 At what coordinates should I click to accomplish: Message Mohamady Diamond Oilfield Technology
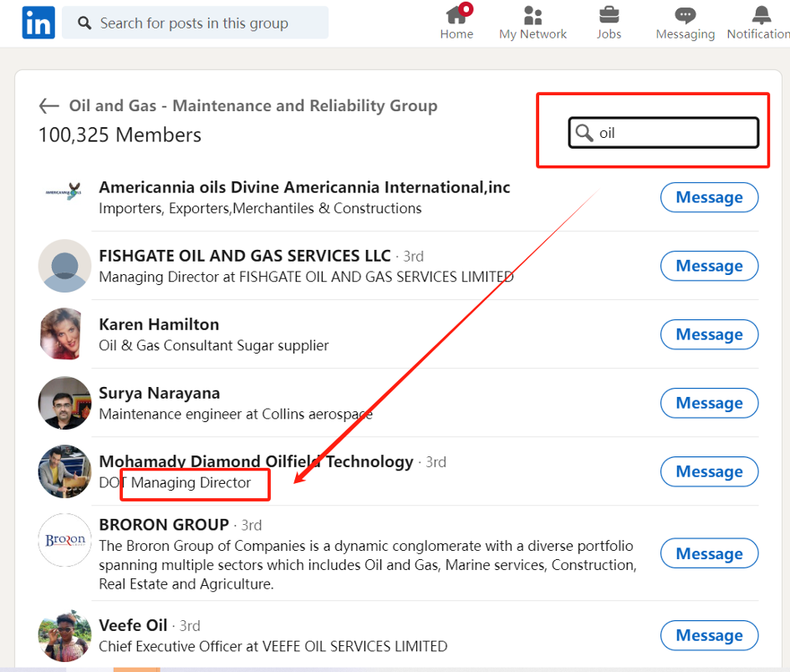709,471
